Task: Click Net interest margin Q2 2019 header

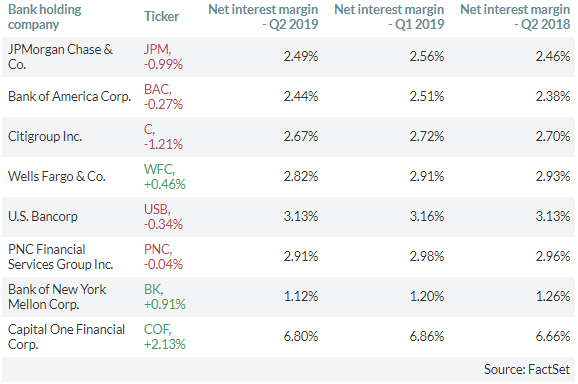Action: [x=263, y=17]
